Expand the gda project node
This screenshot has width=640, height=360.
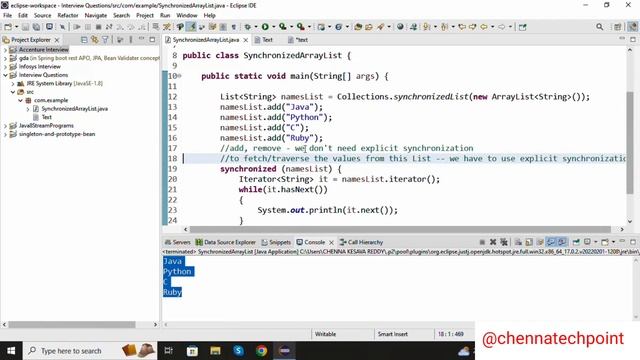[x=5, y=58]
